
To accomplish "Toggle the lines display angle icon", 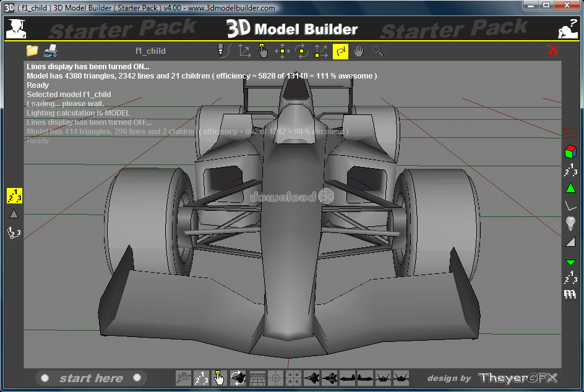I will pyautogui.click(x=570, y=205).
